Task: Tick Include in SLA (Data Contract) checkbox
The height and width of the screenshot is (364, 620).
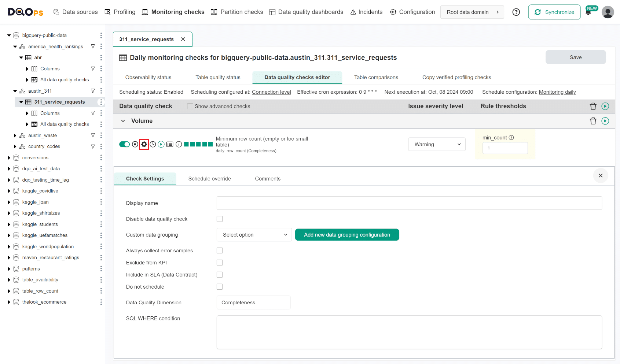Action: pos(220,275)
